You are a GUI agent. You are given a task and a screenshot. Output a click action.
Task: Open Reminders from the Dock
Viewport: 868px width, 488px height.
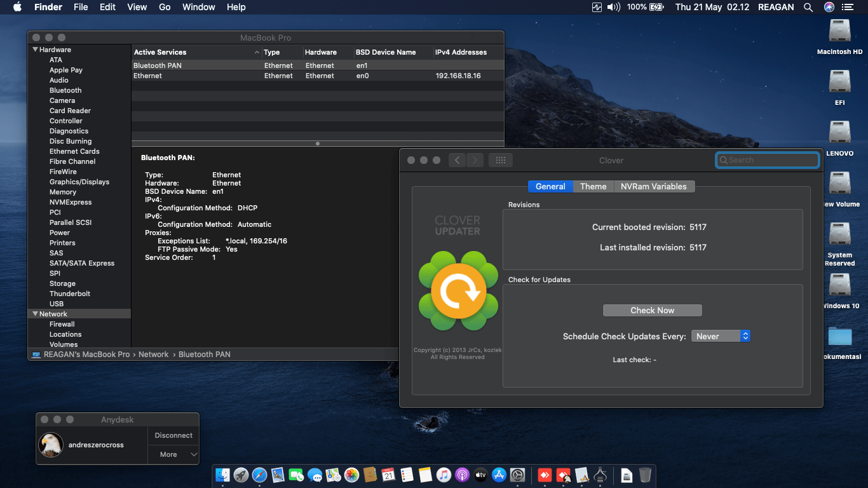point(407,475)
